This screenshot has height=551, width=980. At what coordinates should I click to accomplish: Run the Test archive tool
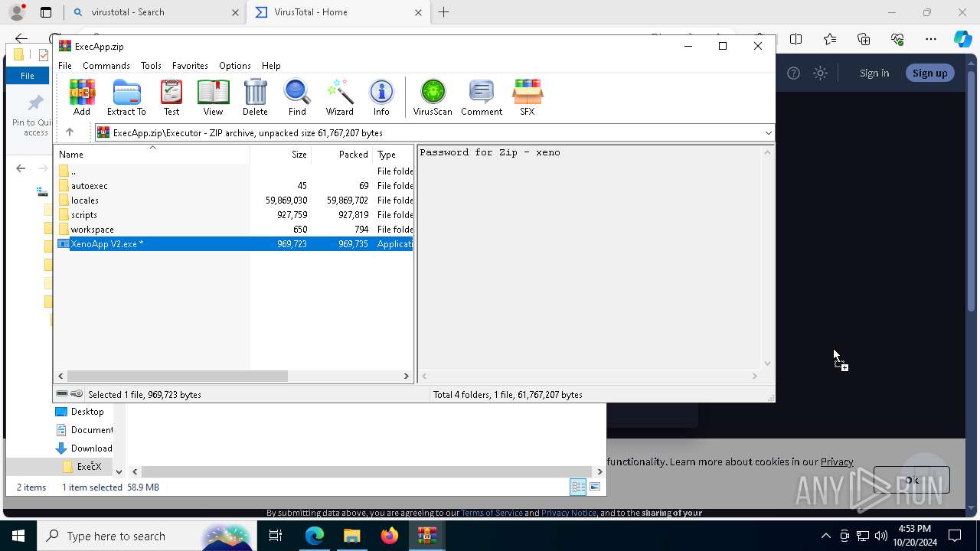coord(171,97)
